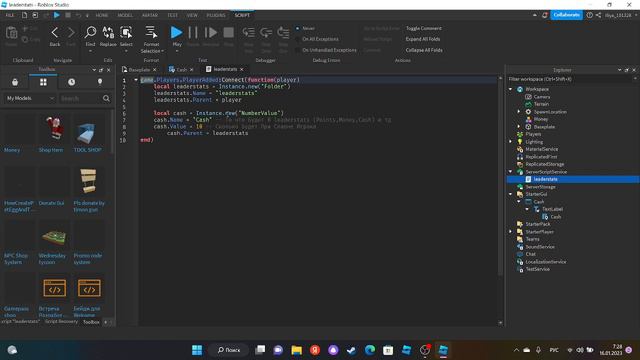Launch Steam from the taskbar
640x360 pixels.
click(x=351, y=350)
